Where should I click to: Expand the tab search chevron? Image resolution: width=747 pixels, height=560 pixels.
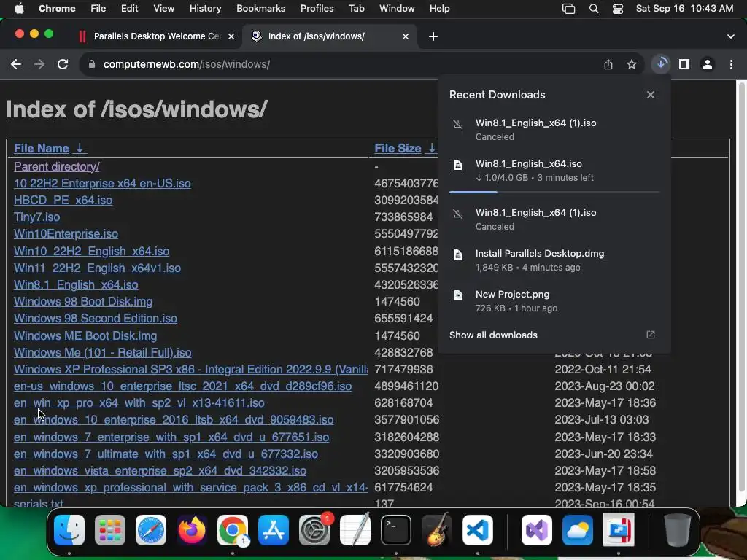pyautogui.click(x=731, y=36)
